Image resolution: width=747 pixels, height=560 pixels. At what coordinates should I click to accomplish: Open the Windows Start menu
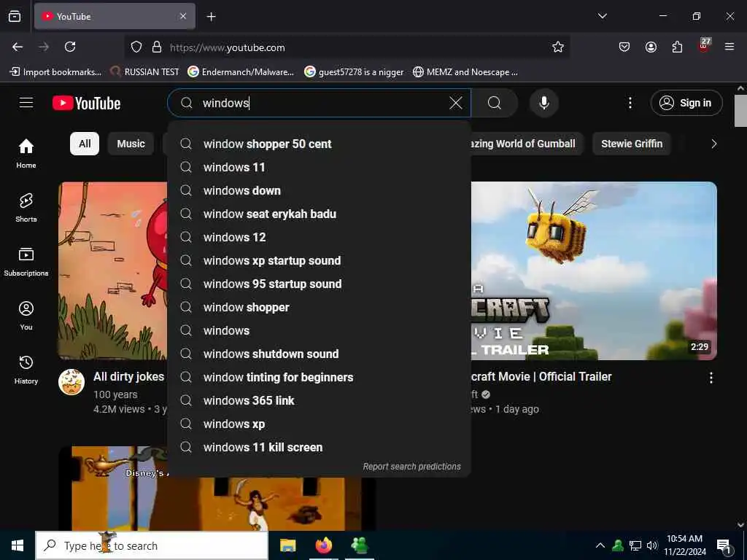point(18,545)
